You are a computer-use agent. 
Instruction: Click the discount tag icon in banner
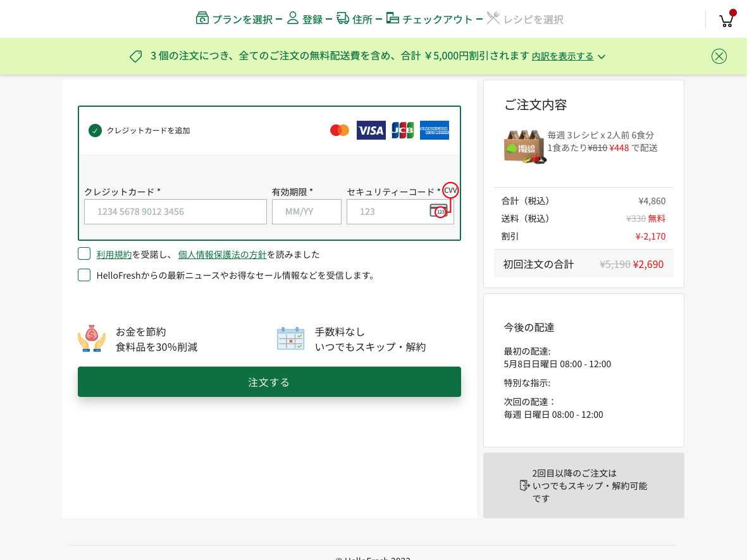coord(136,56)
